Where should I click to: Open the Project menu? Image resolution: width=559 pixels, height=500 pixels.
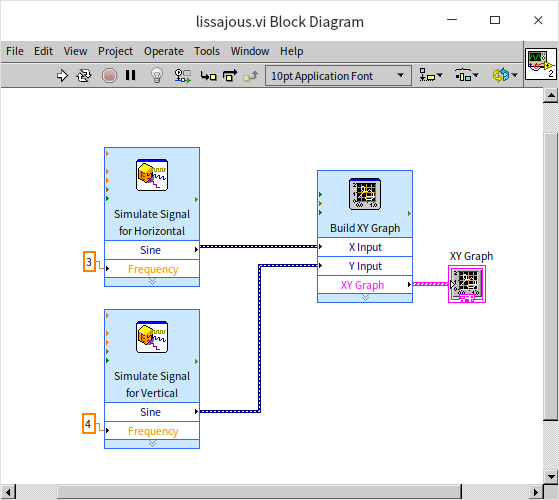click(116, 51)
